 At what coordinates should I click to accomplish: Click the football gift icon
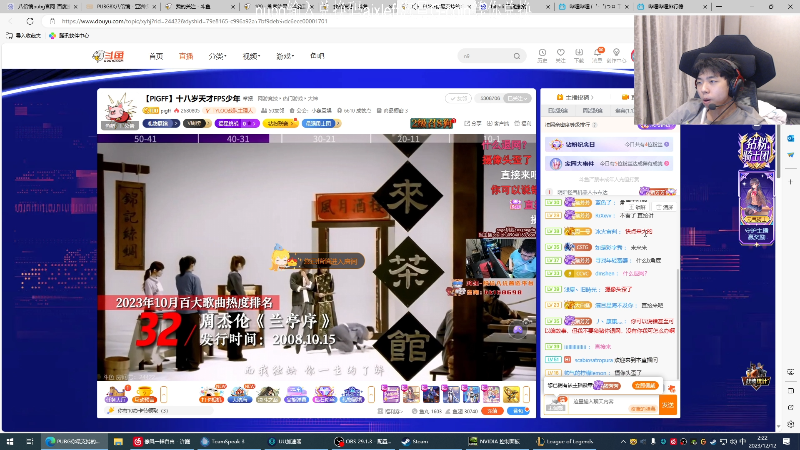(211, 394)
